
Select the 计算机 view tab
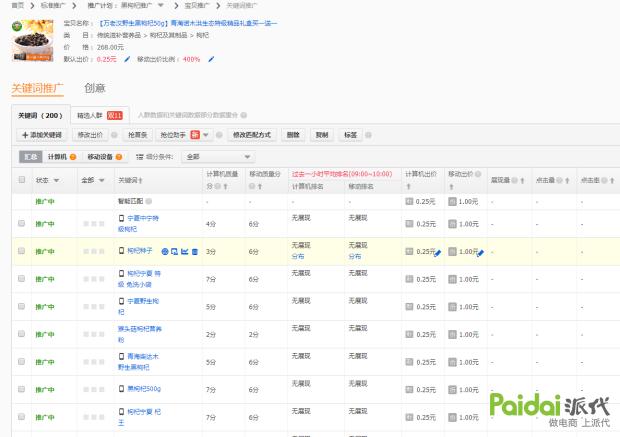(x=62, y=157)
